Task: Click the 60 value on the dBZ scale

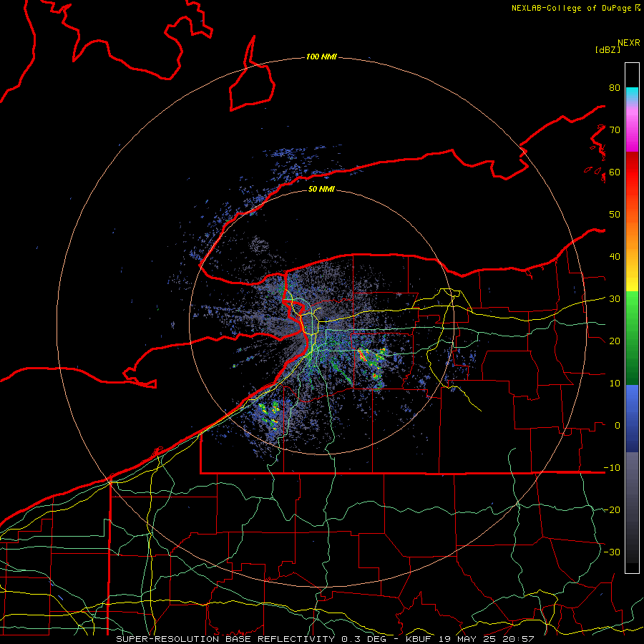Action: 615,172
